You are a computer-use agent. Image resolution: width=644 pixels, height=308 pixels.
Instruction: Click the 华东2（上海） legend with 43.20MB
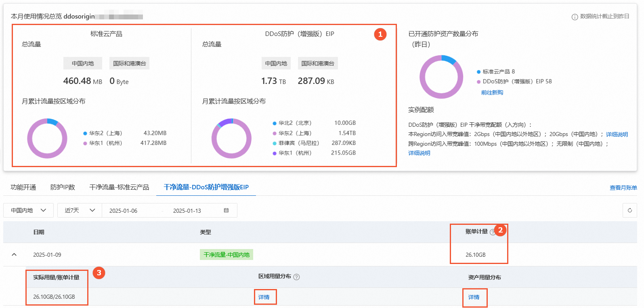tap(103, 133)
